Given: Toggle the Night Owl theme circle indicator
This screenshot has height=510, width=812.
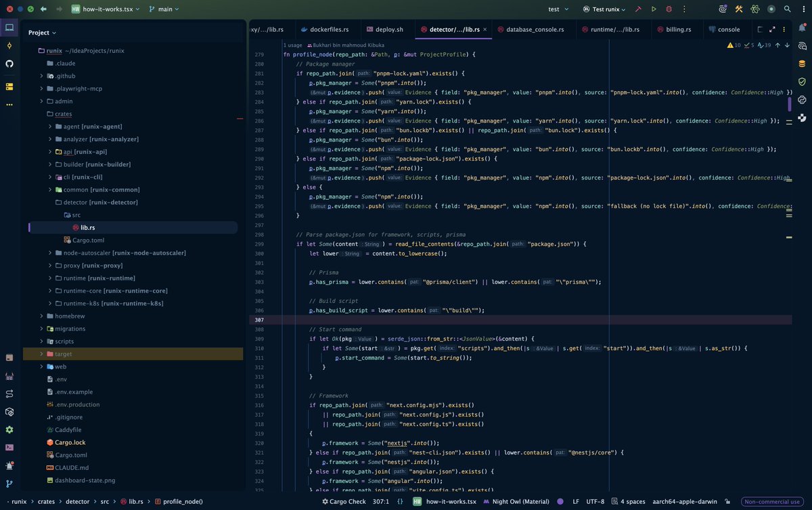Looking at the screenshot, I should tap(560, 502).
